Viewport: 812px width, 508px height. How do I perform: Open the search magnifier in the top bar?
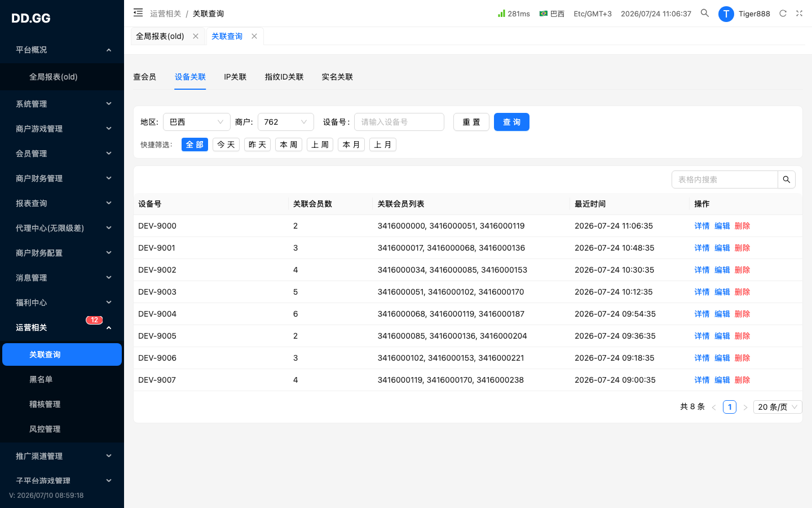(x=705, y=13)
